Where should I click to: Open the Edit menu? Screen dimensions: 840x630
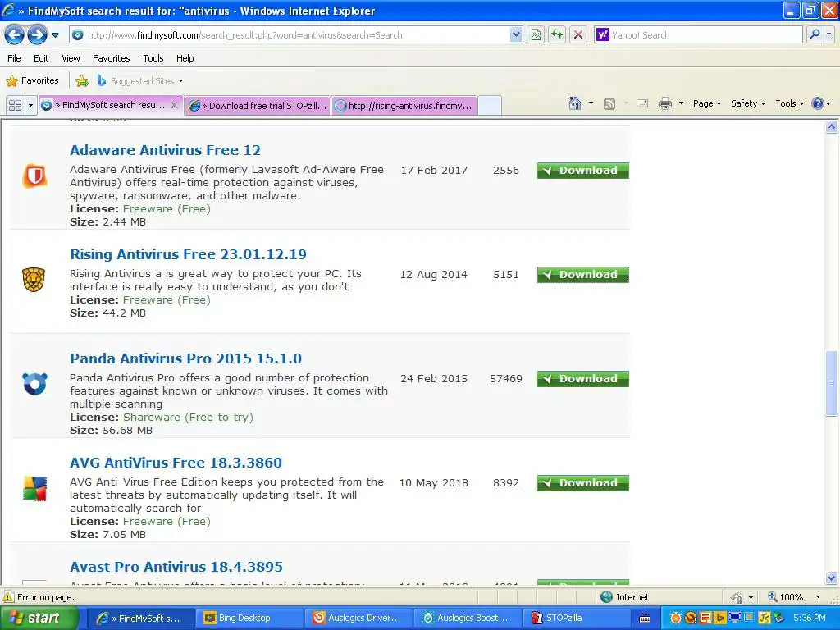41,58
